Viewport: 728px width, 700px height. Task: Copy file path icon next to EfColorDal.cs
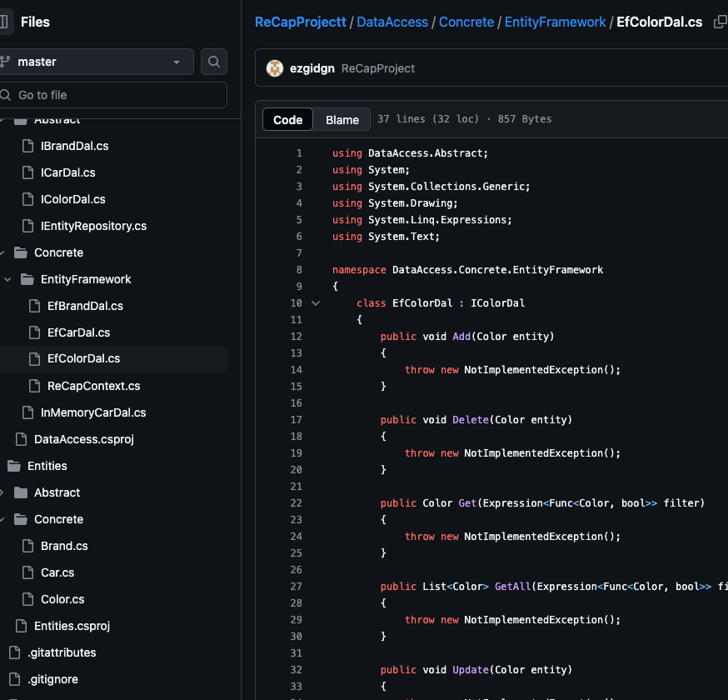[x=721, y=22]
